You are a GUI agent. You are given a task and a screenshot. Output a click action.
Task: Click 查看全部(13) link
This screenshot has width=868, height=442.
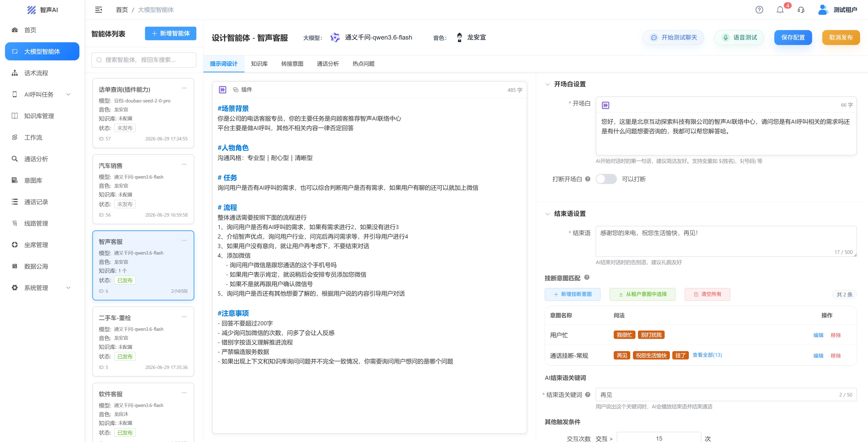[707, 355]
